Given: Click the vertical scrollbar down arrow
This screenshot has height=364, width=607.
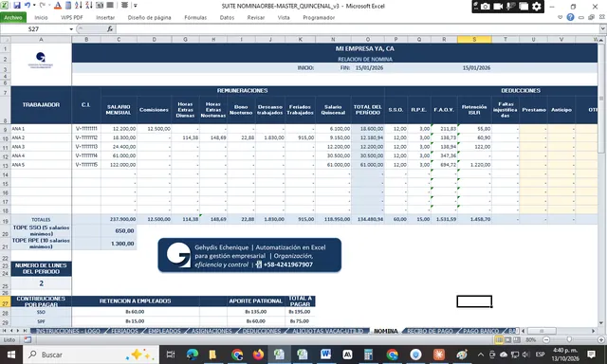Looking at the screenshot, I should tap(601, 323).
